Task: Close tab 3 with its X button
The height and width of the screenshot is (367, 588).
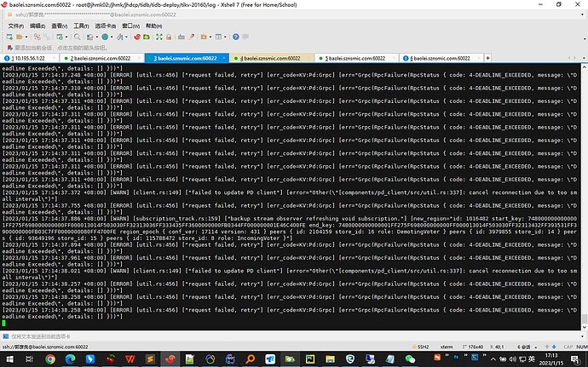Action: click(224, 58)
